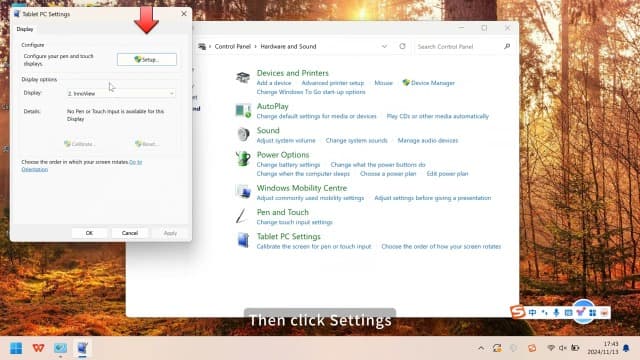This screenshot has width=640, height=360.
Task: Click Change when the computer sleeps
Action: 303,174
